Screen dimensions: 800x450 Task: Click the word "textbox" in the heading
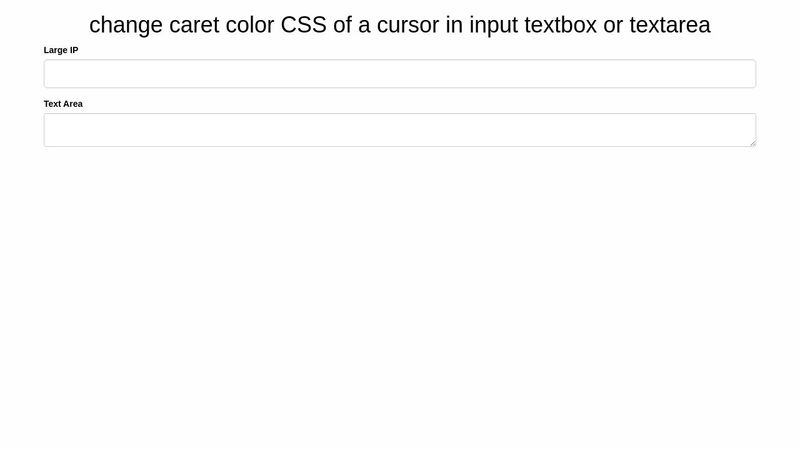(560, 25)
